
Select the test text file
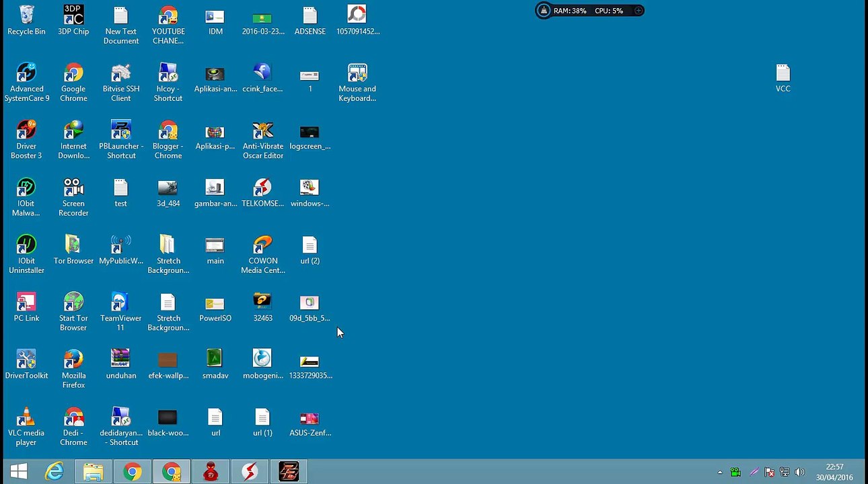[x=121, y=192]
